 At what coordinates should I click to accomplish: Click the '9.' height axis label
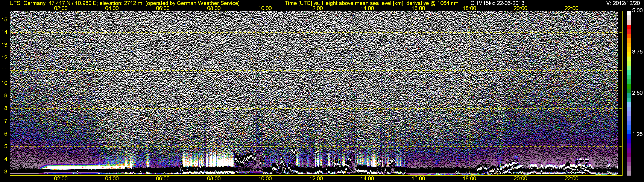coord(6,95)
